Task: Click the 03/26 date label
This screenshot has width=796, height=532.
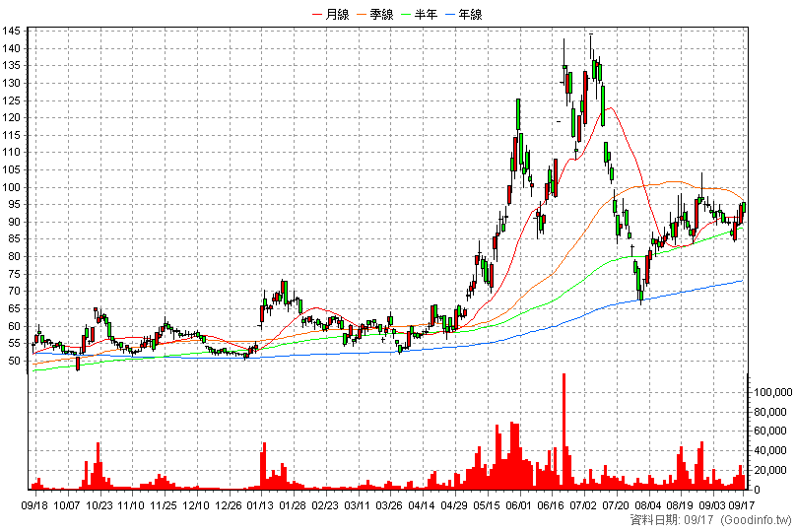Action: (389, 505)
